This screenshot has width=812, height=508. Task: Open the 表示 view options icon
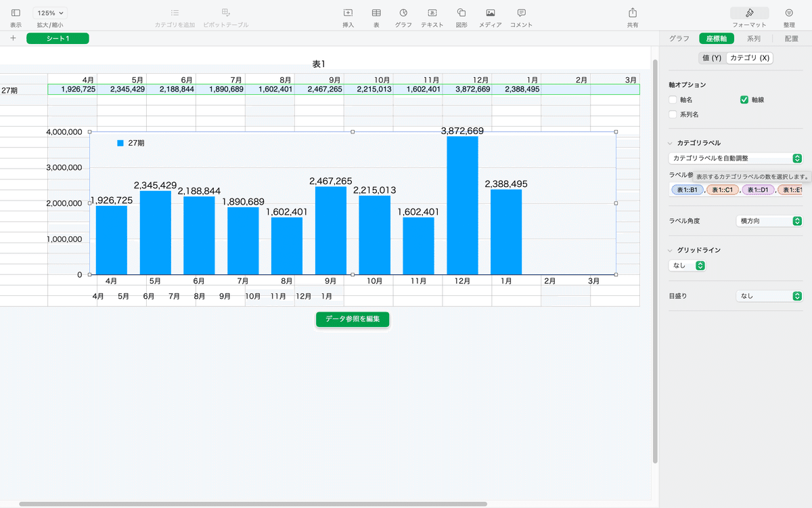coord(16,13)
